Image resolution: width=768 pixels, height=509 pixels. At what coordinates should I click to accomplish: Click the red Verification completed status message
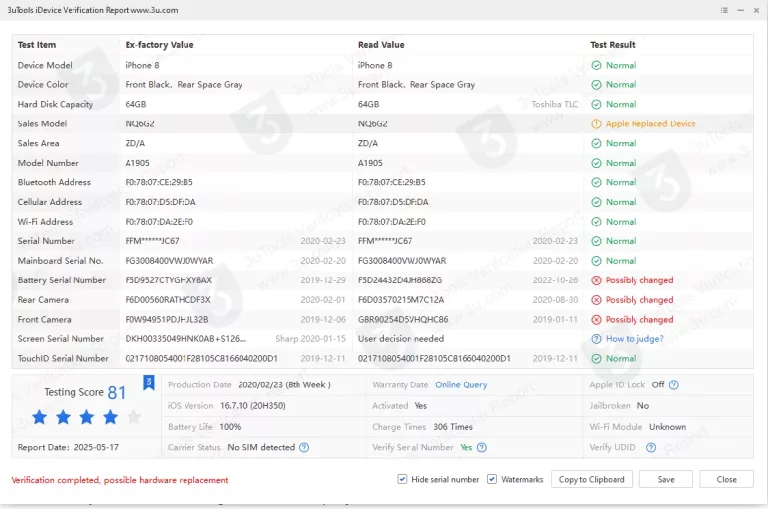point(120,480)
